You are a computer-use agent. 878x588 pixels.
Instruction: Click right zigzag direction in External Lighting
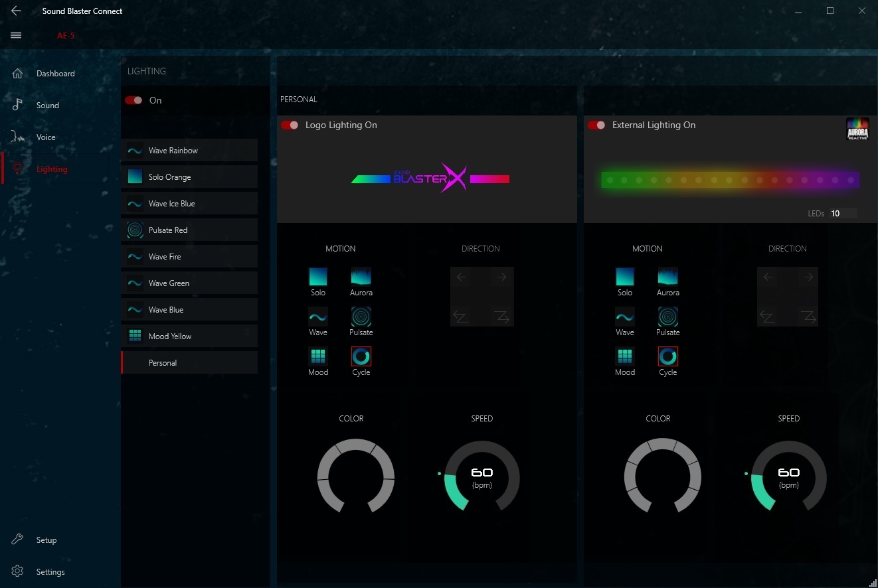pos(808,317)
